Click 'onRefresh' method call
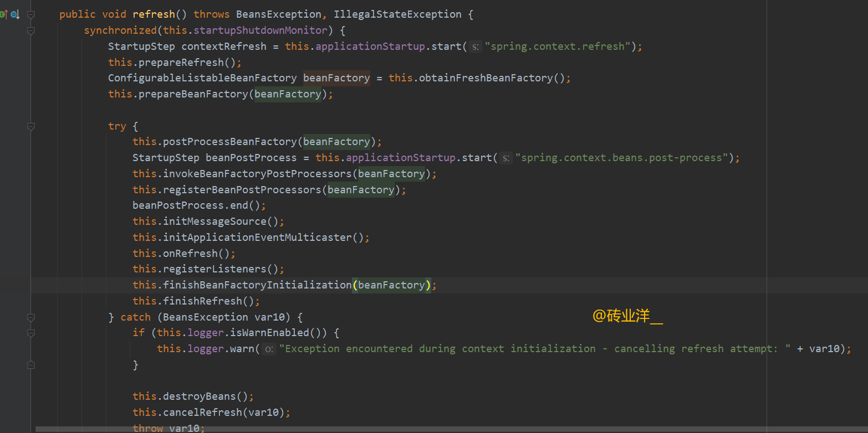The image size is (868, 433). (190, 254)
